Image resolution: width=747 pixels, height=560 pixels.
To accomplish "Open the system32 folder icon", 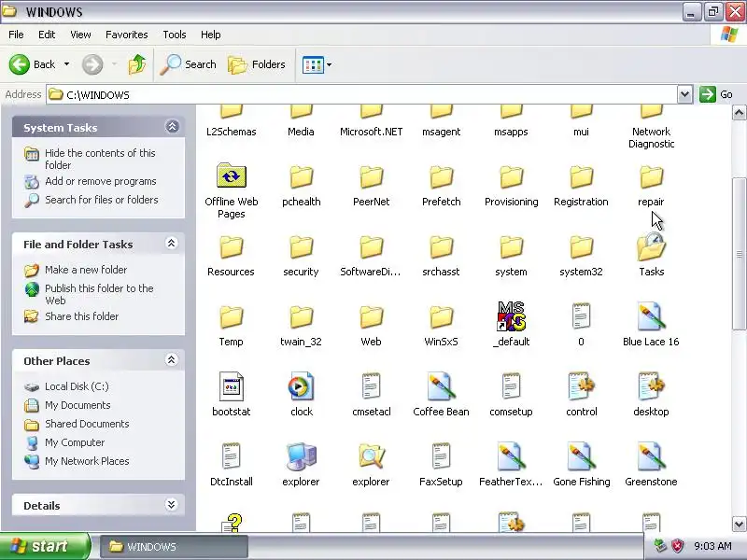I will pyautogui.click(x=581, y=246).
